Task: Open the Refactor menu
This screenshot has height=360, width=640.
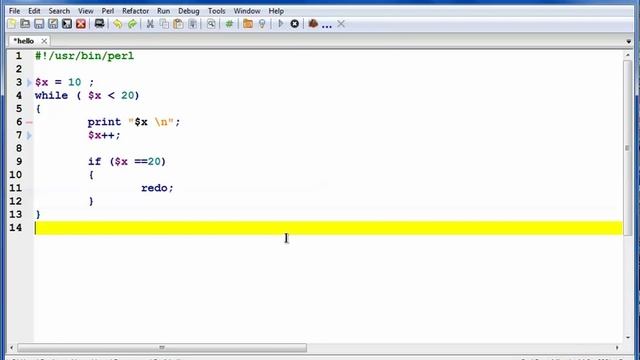Action: point(136,11)
